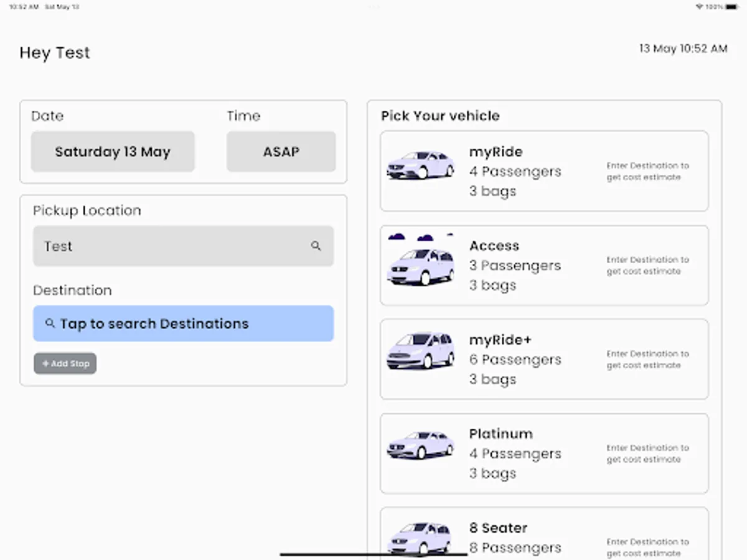Click the pickup location search magnifier icon

pyautogui.click(x=316, y=246)
